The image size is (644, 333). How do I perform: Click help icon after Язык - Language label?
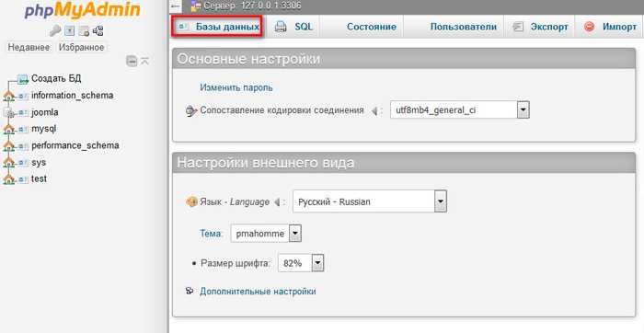coord(277,201)
